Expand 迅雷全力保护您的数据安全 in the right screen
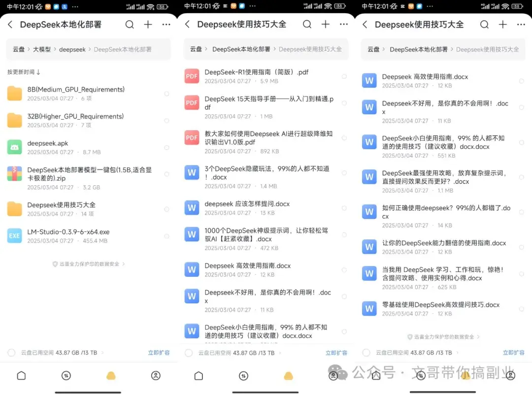Image resolution: width=532 pixels, height=394 pixels. [443, 337]
